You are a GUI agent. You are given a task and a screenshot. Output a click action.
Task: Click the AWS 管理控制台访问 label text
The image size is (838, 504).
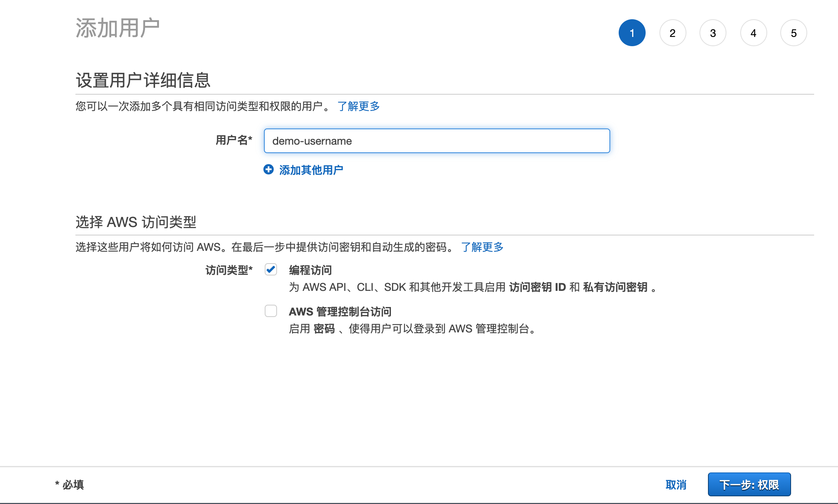click(340, 312)
